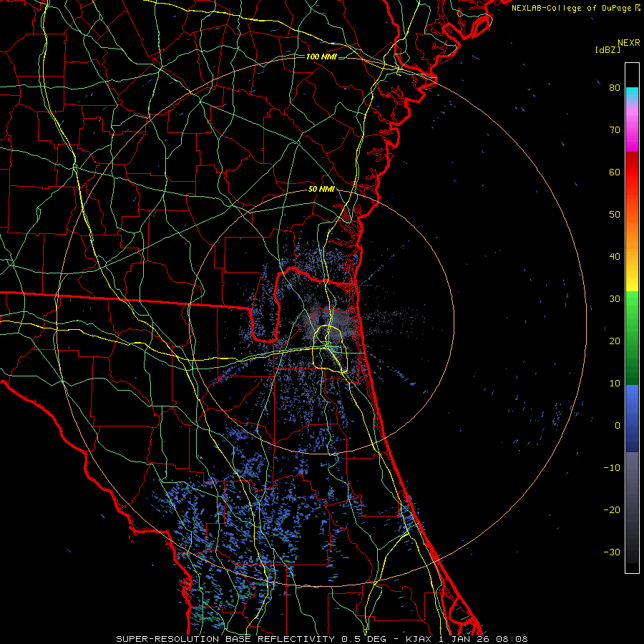Click the 80 value on the dBZ scale

pos(615,87)
